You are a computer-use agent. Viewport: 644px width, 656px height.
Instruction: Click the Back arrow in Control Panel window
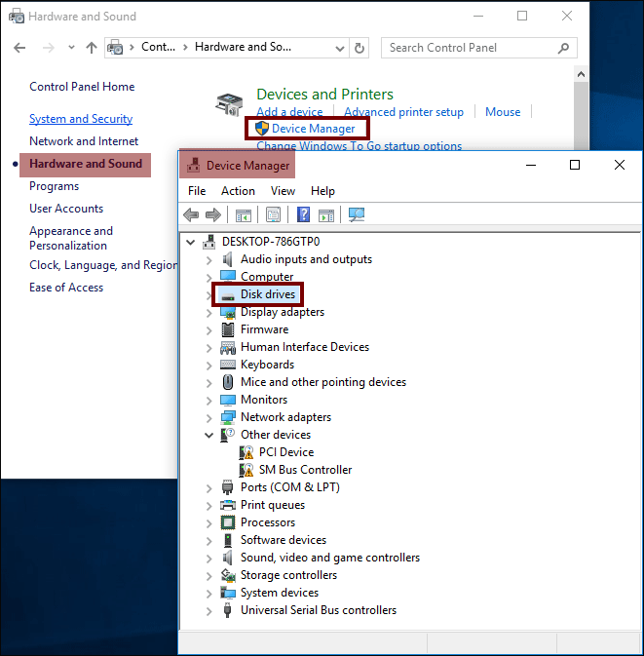[19, 48]
